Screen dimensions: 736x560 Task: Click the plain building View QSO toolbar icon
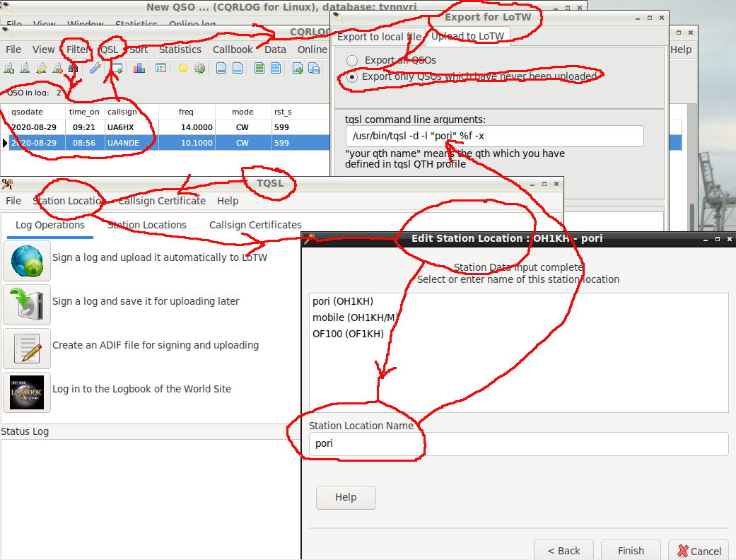point(25,69)
